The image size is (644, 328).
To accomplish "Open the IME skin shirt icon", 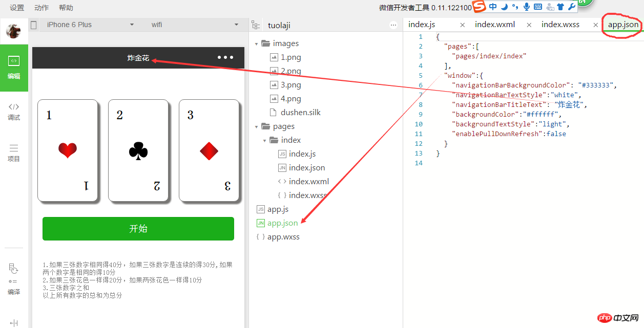I will (x=560, y=7).
